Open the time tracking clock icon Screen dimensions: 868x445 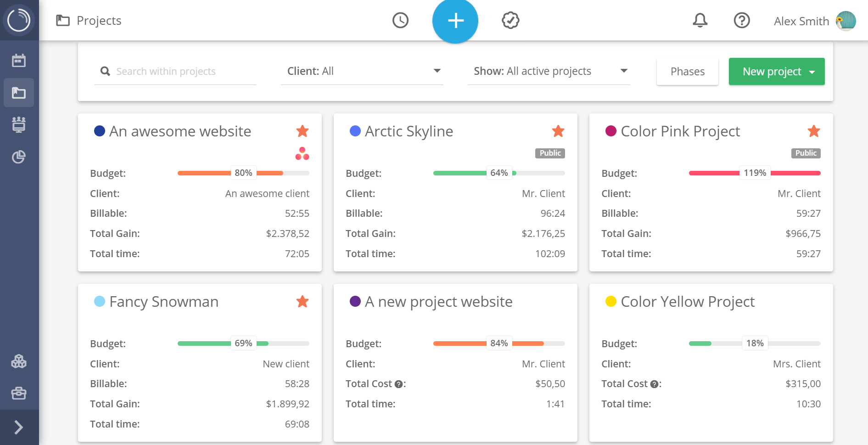(x=400, y=20)
